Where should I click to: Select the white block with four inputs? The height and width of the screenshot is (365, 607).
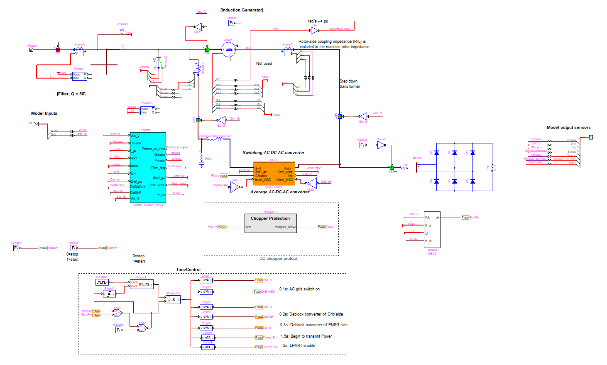[x=432, y=229]
